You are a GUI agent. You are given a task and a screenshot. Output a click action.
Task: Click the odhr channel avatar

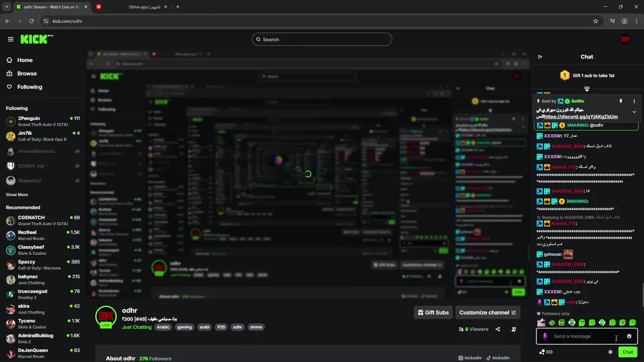[x=106, y=316]
